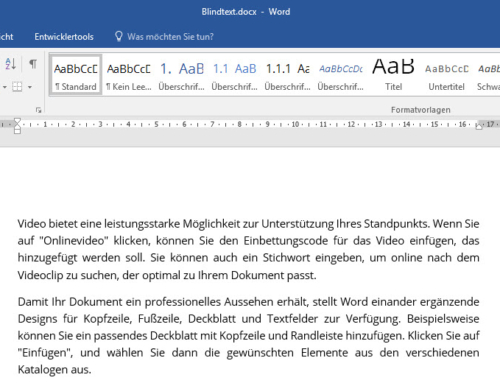Apply the '1.1.1' Überschrift style
This screenshot has height=383, width=500.
click(287, 76)
